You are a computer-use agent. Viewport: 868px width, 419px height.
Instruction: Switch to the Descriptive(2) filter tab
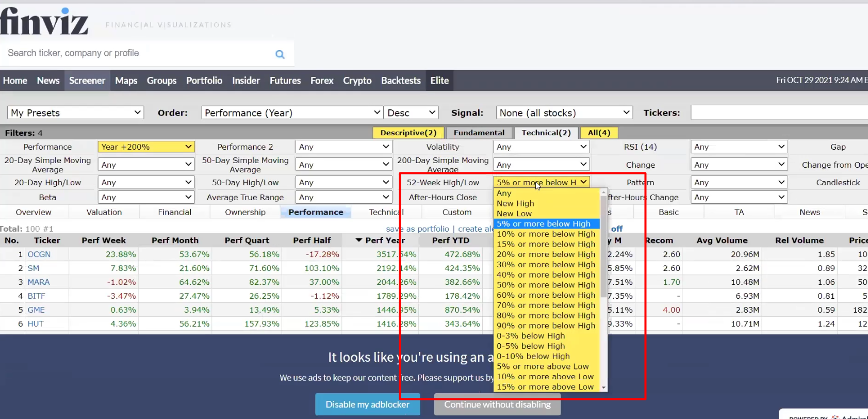coord(408,133)
